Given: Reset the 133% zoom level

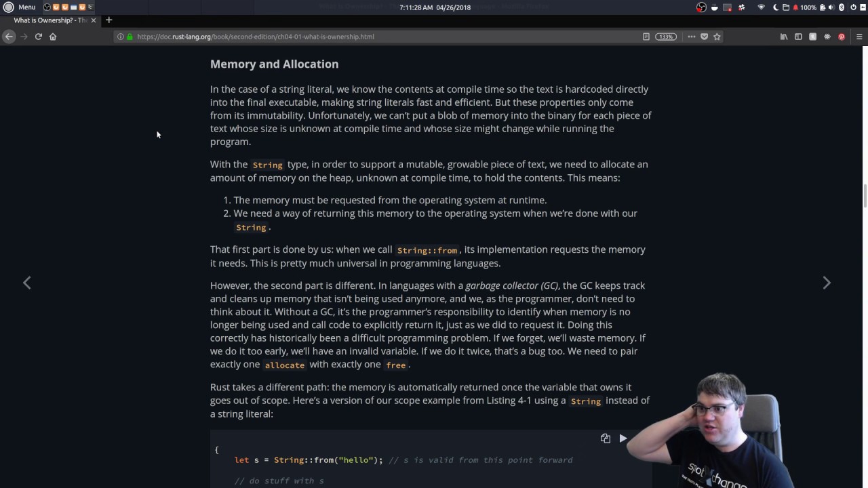Looking at the screenshot, I should (x=666, y=37).
